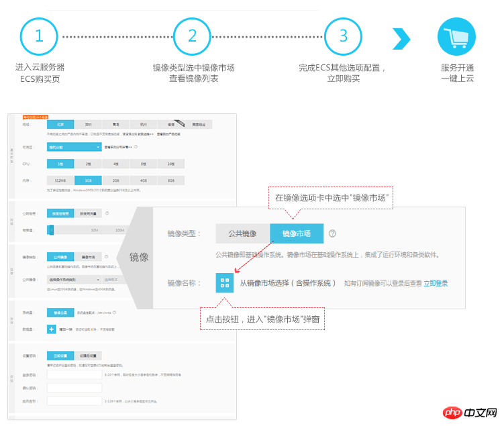
Task: Click the question mark icon next to 镜像市场
Action: (332, 233)
